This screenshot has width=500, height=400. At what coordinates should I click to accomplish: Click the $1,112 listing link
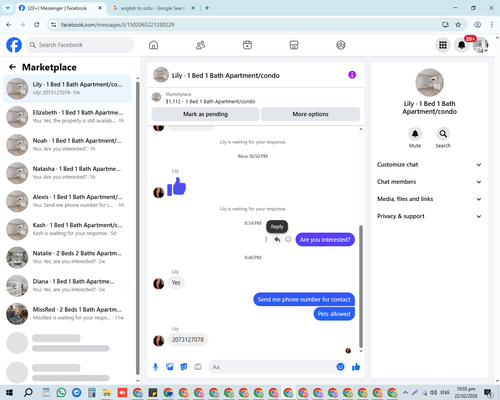point(210,101)
